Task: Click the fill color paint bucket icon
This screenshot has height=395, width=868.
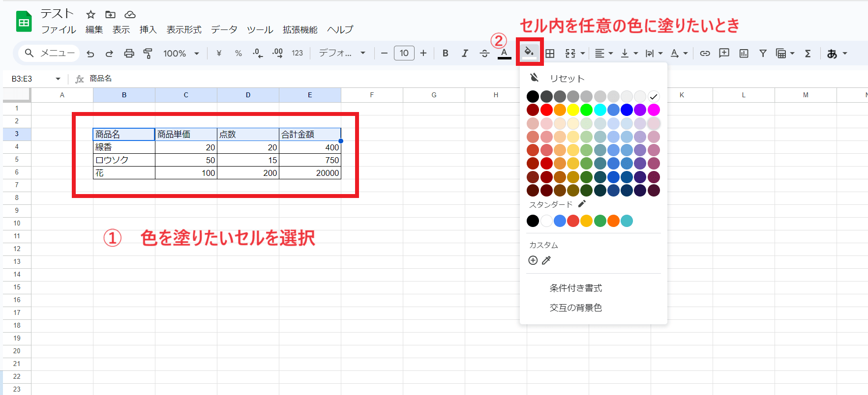Action: pos(529,52)
